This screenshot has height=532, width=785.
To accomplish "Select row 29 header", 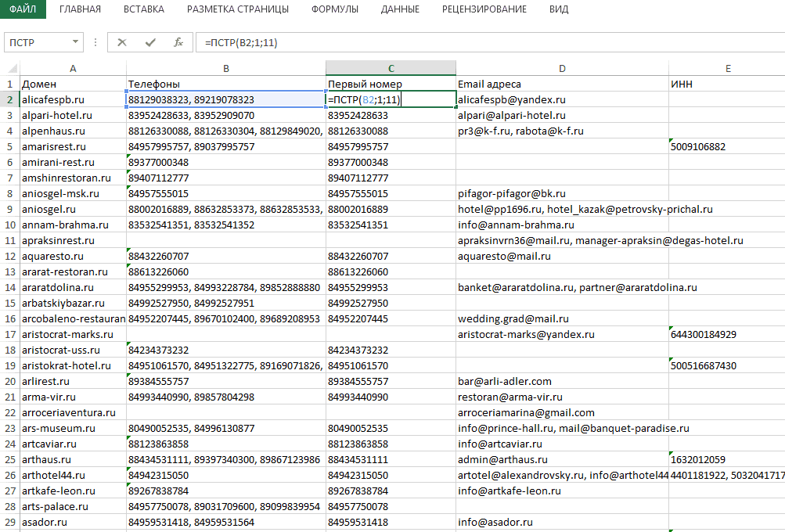I will click(x=9, y=522).
